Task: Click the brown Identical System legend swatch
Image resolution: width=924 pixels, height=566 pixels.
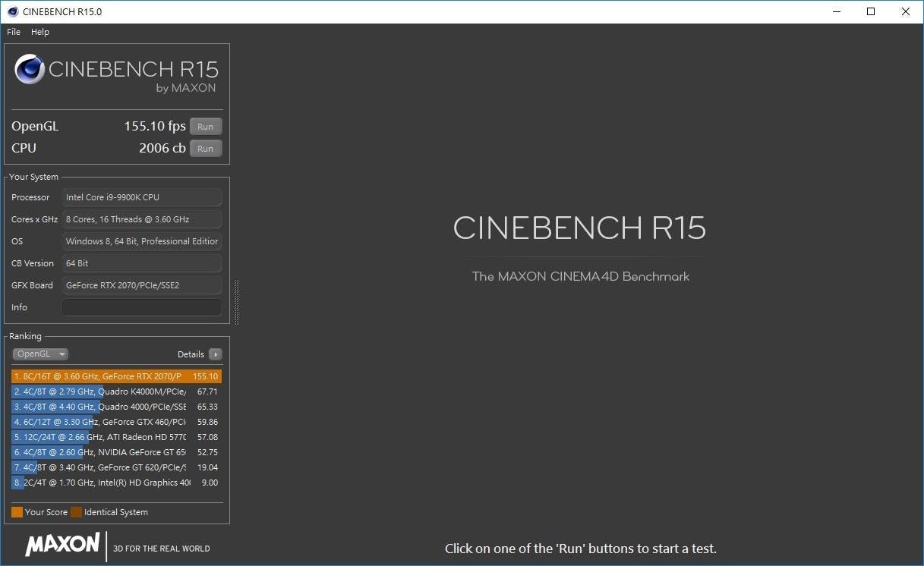Action: pyautogui.click(x=76, y=512)
